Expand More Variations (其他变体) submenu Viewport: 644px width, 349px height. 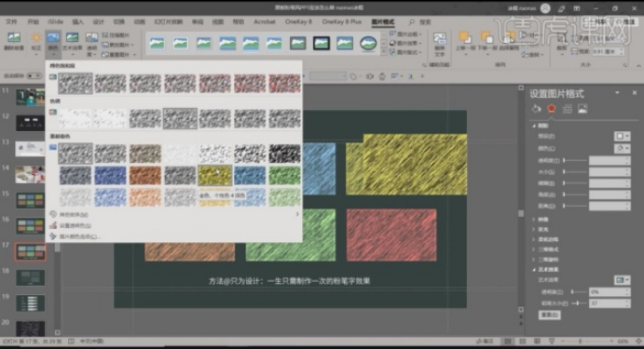point(174,214)
